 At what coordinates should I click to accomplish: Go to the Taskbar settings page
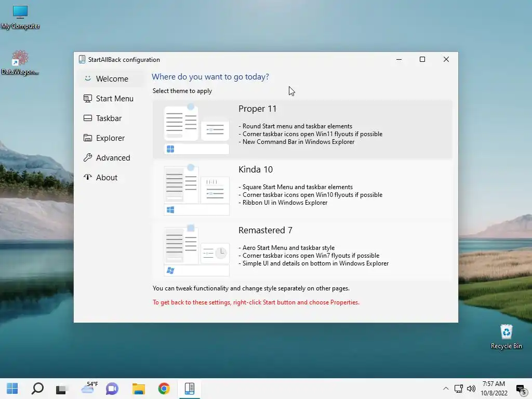coord(112,118)
